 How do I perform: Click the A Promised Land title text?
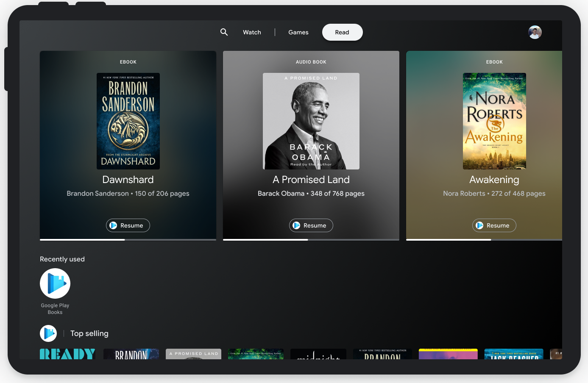311,180
